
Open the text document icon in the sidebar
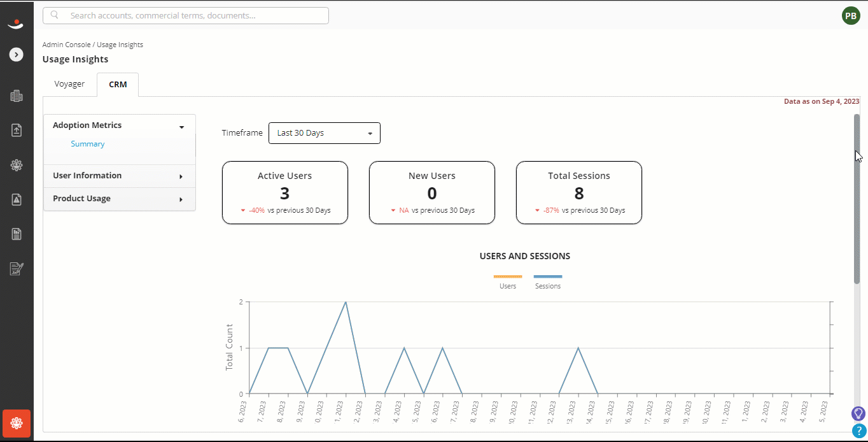coord(17,234)
